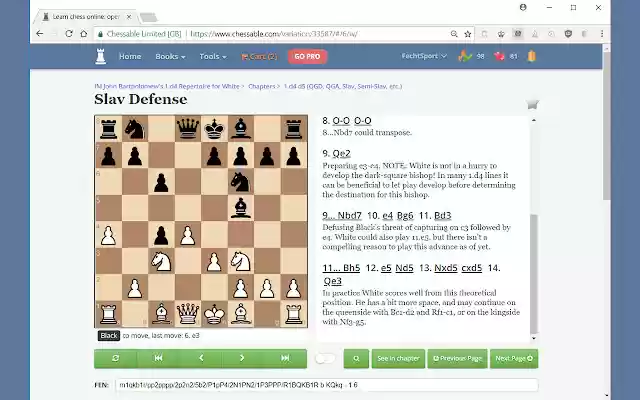
Task: Open the Home page link
Action: [x=130, y=56]
